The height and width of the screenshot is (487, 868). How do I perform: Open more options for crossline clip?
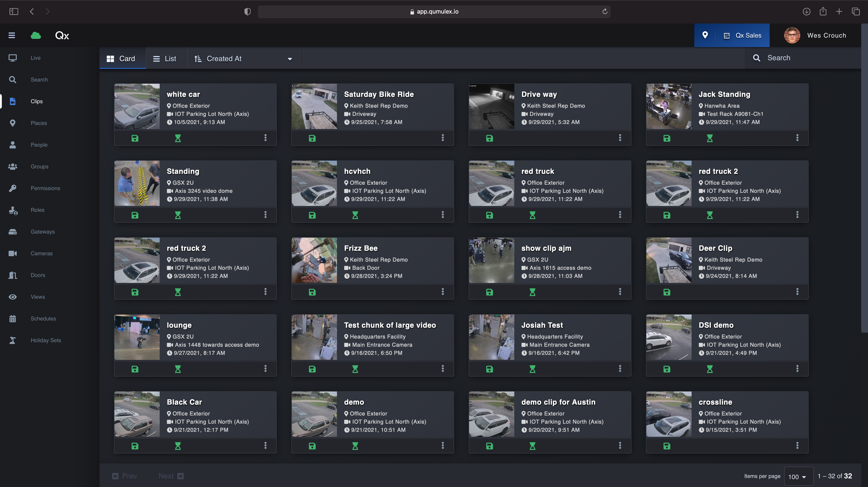click(x=797, y=445)
